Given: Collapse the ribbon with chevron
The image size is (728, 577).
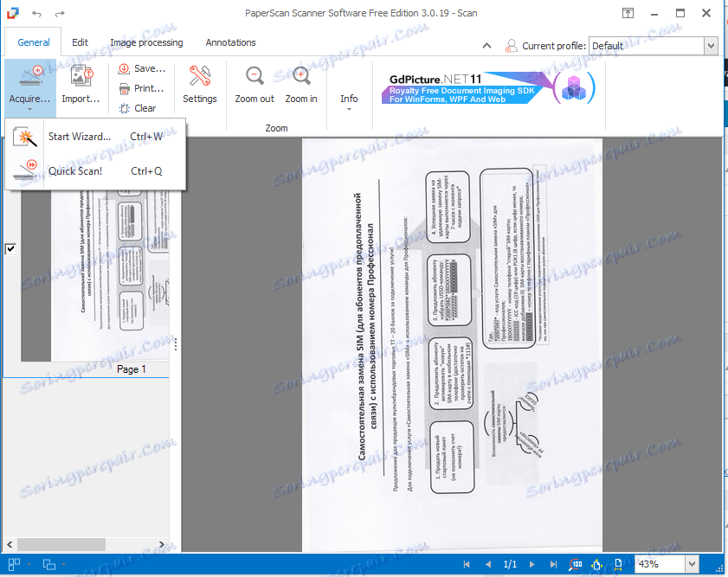Looking at the screenshot, I should pyautogui.click(x=487, y=46).
